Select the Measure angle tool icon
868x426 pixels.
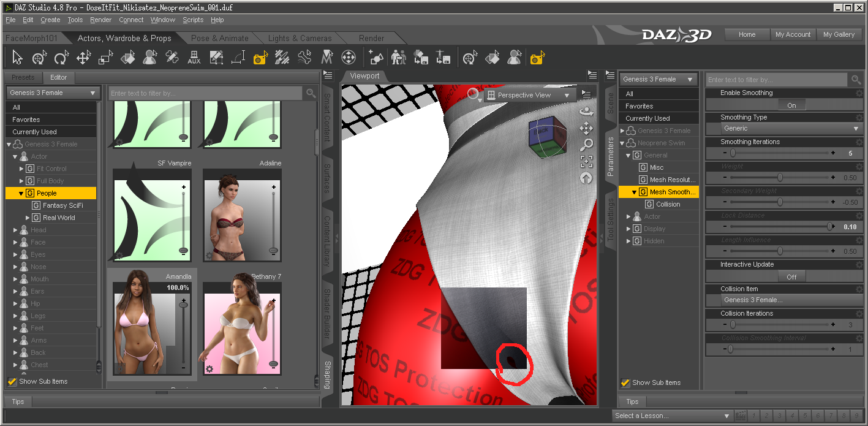(x=238, y=58)
